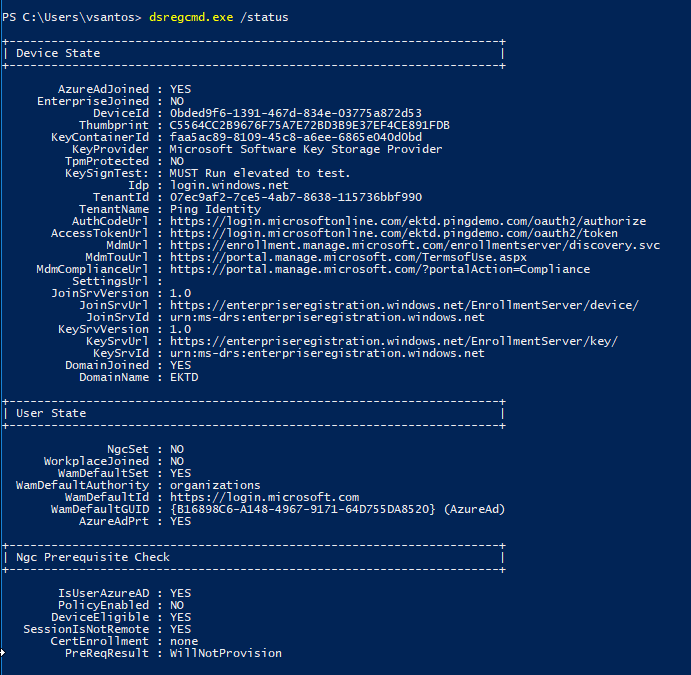The image size is (691, 675).
Task: Click the Ngc Prerequisite Check header
Action: click(94, 557)
